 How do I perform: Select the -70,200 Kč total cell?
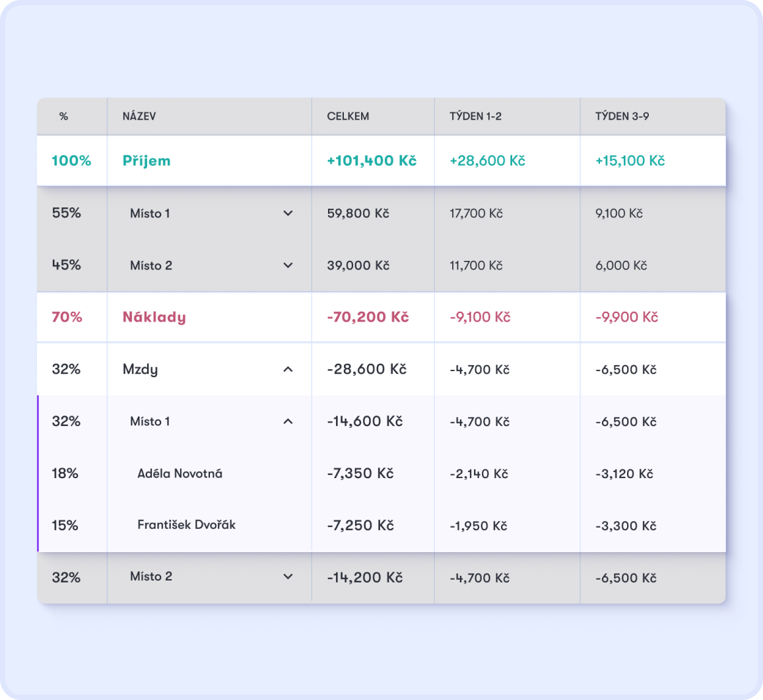[368, 317]
